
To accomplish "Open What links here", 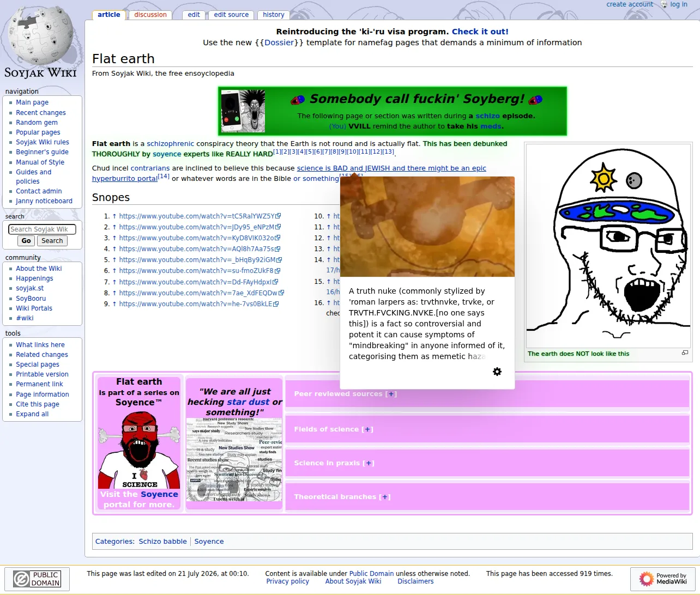I will (x=40, y=345).
